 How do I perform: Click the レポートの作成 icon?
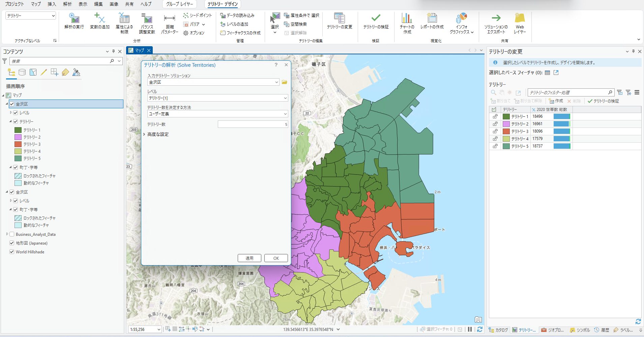tap(432, 19)
